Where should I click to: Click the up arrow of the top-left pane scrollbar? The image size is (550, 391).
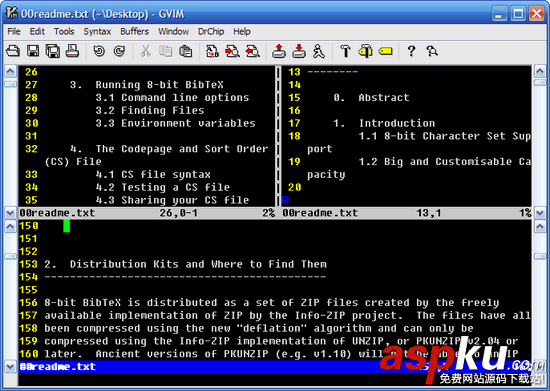tap(10, 72)
